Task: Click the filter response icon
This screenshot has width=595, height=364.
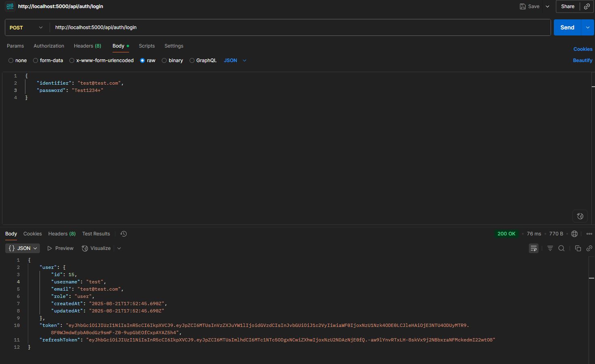Action: click(550, 248)
